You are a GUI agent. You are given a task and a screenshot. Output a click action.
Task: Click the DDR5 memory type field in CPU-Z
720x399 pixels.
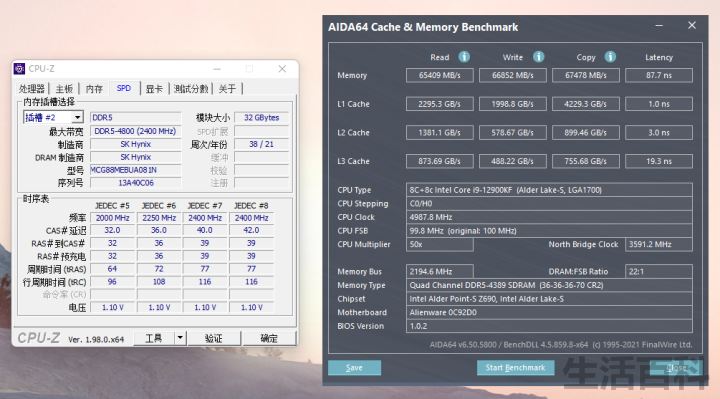click(x=135, y=118)
